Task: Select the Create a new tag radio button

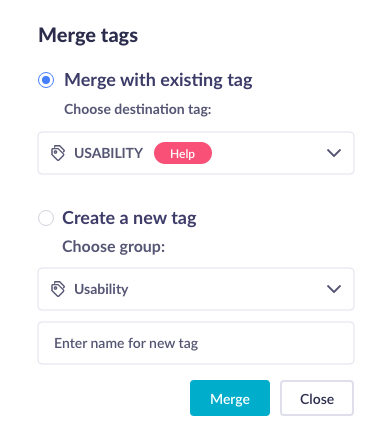Action: 46,218
